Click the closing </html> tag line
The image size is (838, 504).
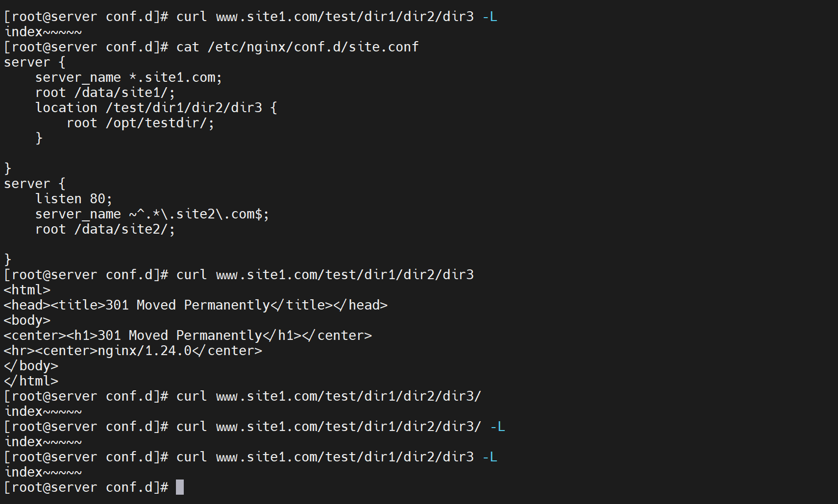coord(31,381)
